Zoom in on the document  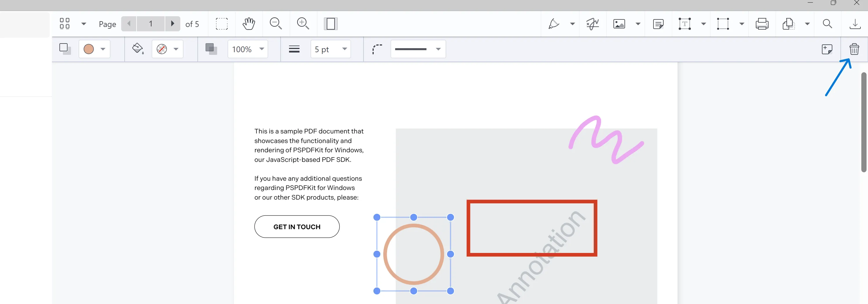tap(303, 23)
